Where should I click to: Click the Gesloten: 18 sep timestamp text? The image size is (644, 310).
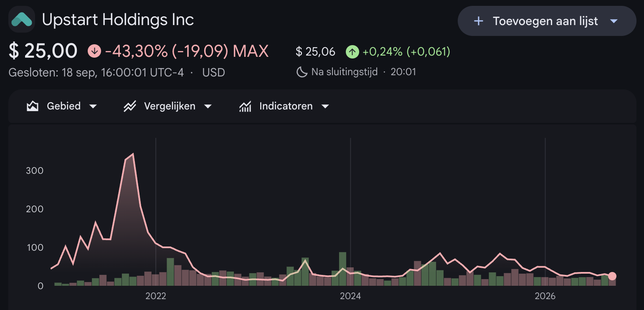[x=96, y=72]
